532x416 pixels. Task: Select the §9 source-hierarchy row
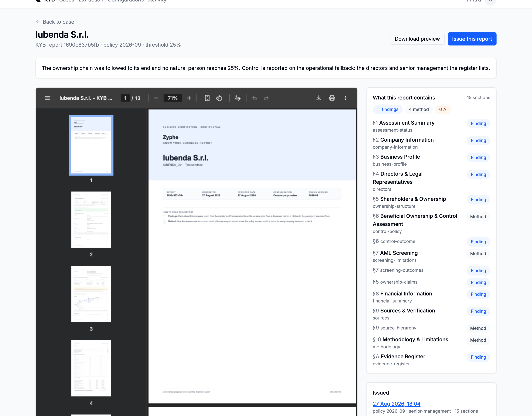[431, 328]
